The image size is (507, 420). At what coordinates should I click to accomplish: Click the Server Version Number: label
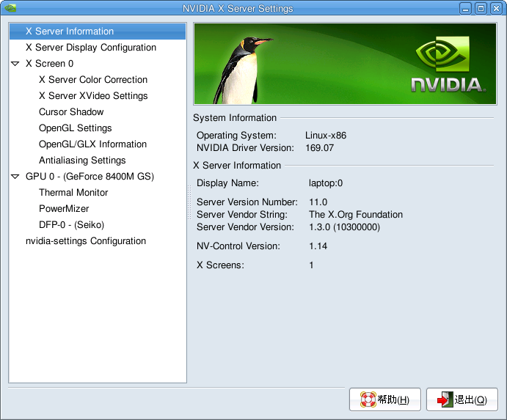[x=247, y=202]
